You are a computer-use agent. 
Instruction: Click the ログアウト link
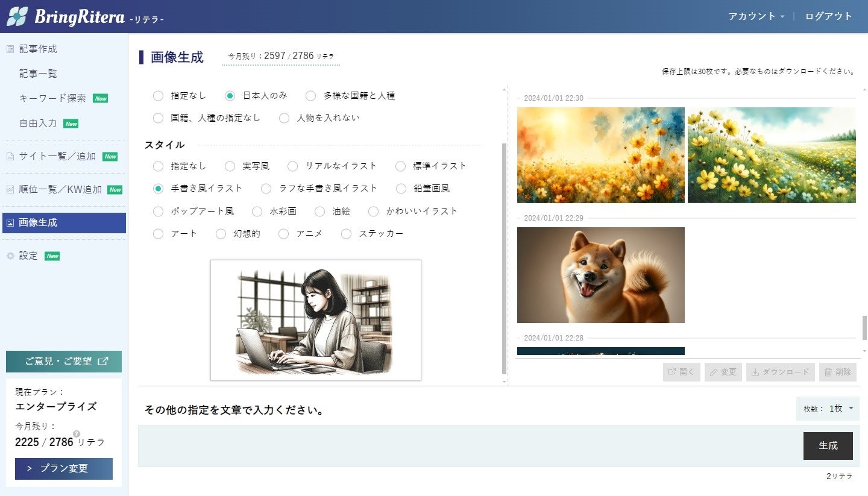[x=829, y=16]
